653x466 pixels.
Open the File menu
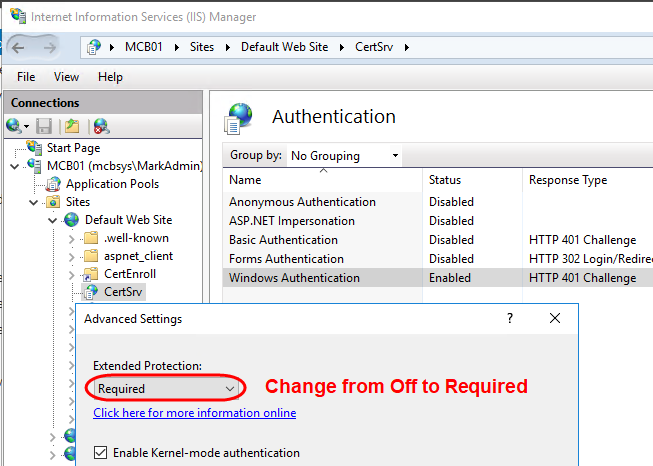26,77
